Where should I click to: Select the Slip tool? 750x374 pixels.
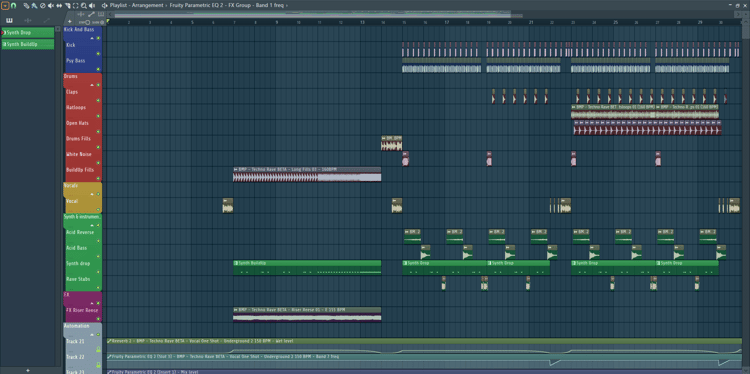[x=59, y=6]
